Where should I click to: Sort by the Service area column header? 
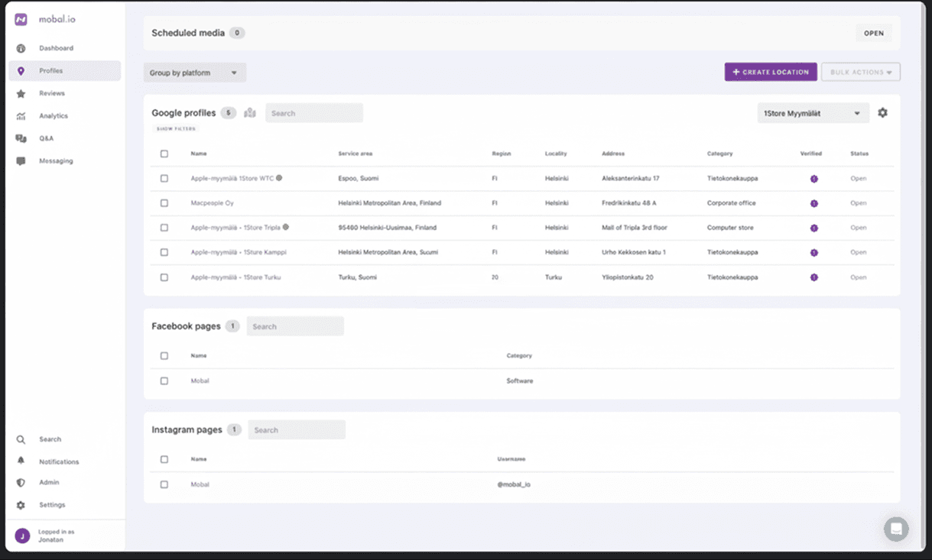click(356, 154)
